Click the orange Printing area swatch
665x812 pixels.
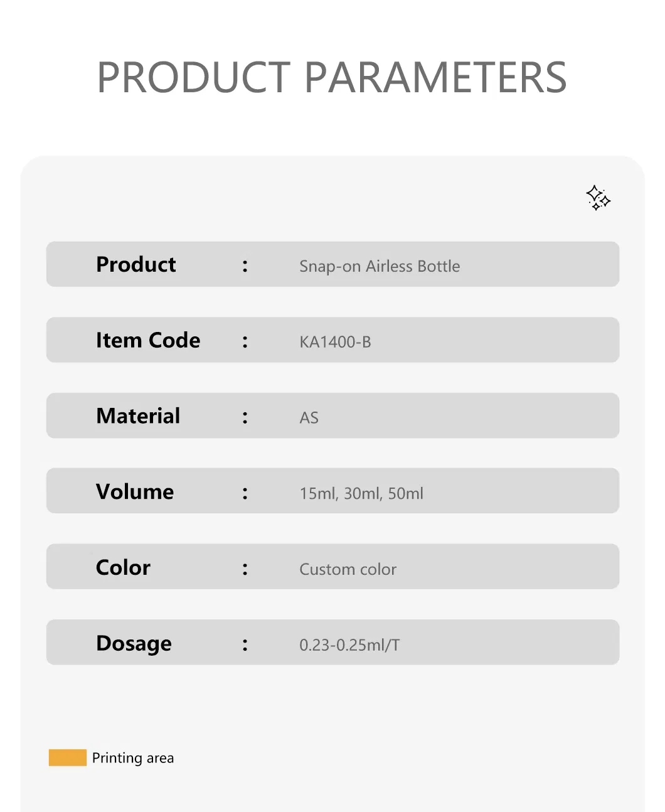pyautogui.click(x=67, y=757)
